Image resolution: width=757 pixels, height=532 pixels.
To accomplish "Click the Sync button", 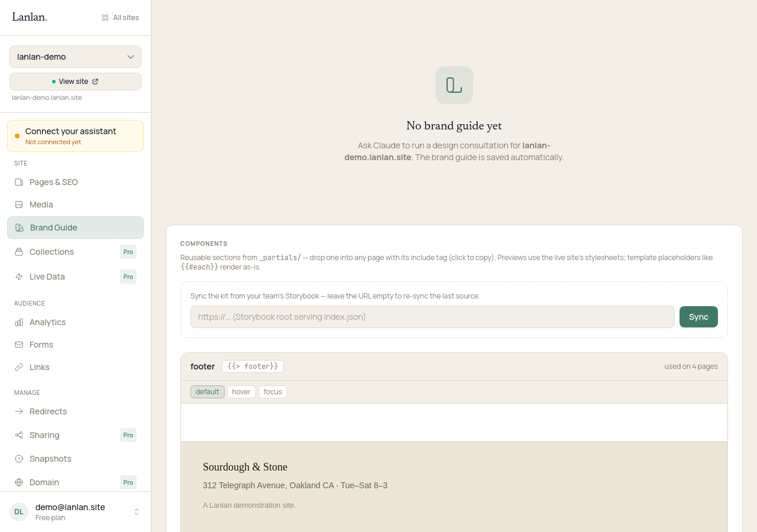I will point(698,317).
